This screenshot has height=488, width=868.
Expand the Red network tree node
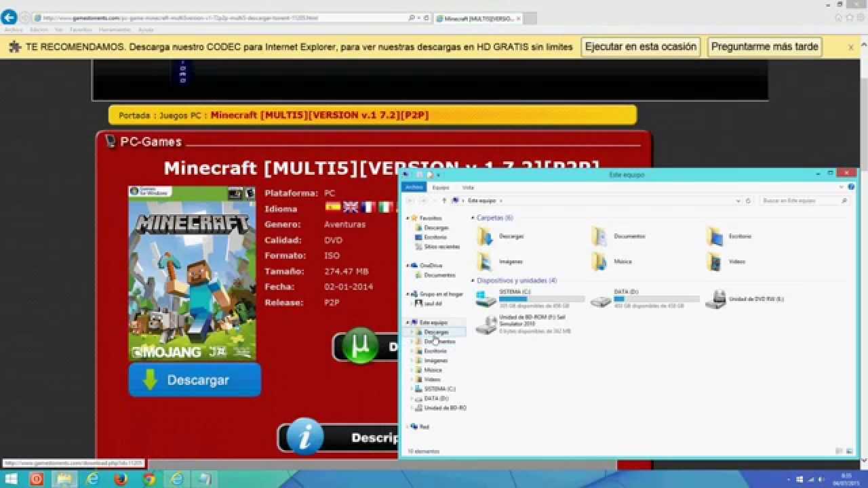tap(408, 427)
